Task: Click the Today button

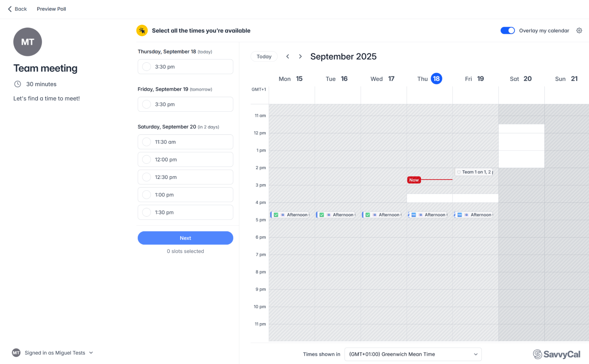Action: tap(264, 56)
